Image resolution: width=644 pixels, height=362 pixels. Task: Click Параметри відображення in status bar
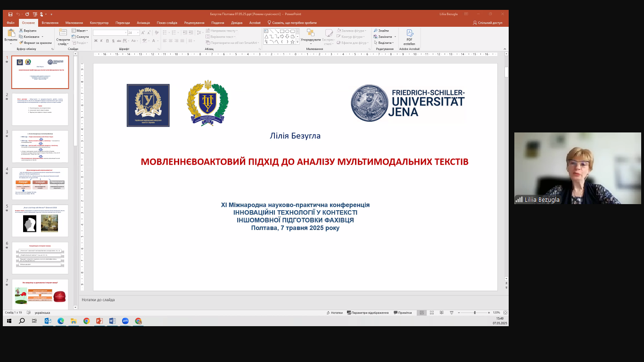click(x=368, y=313)
